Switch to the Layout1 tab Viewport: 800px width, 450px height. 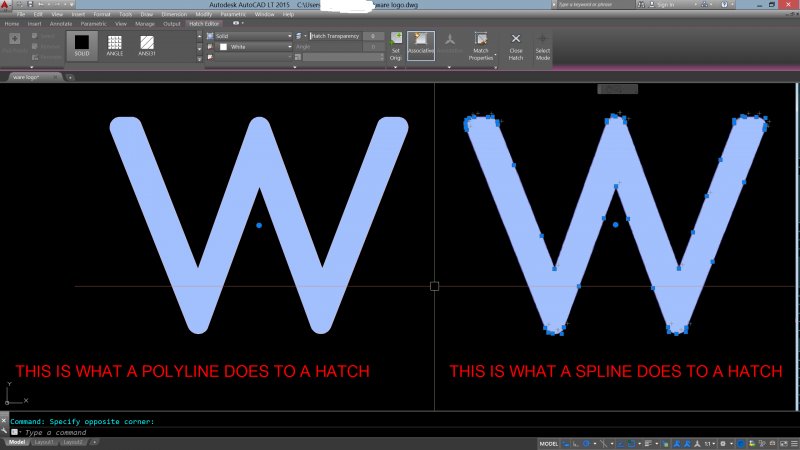click(43, 442)
